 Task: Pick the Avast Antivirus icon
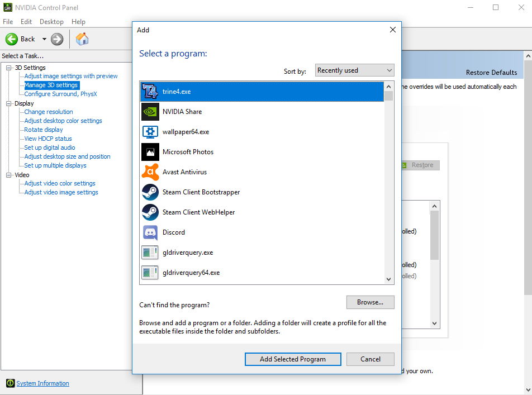point(150,172)
